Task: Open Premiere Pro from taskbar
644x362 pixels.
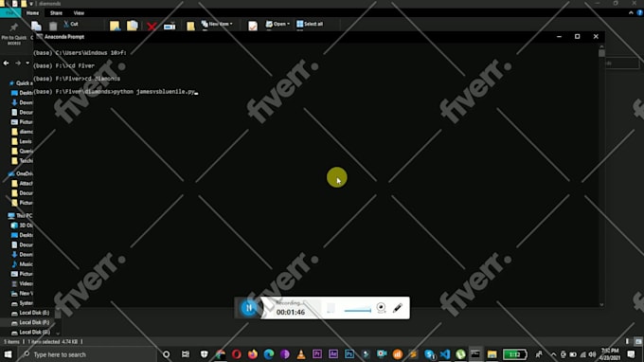Action: 317,354
